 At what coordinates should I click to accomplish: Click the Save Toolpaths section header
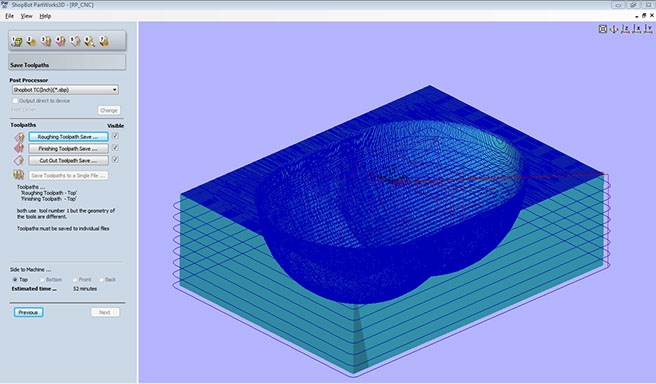(x=67, y=63)
